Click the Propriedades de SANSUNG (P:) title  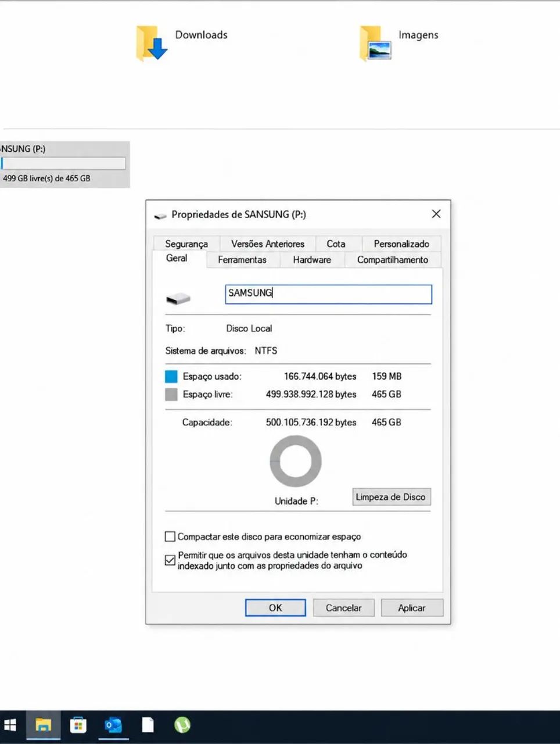[x=239, y=214]
